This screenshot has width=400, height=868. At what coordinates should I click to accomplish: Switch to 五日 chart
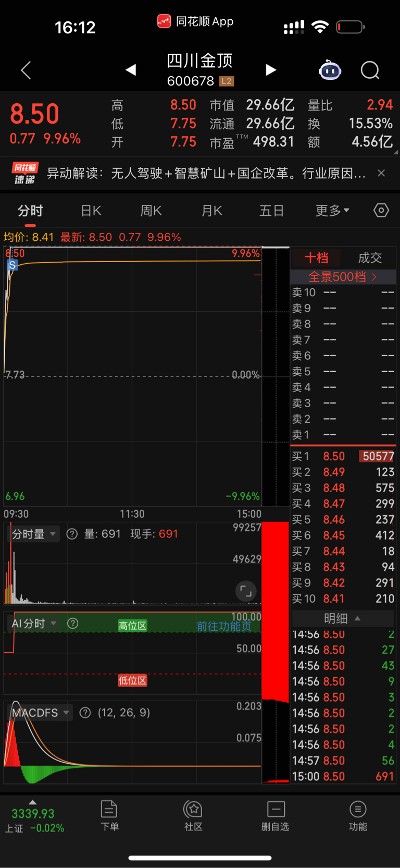pyautogui.click(x=272, y=211)
